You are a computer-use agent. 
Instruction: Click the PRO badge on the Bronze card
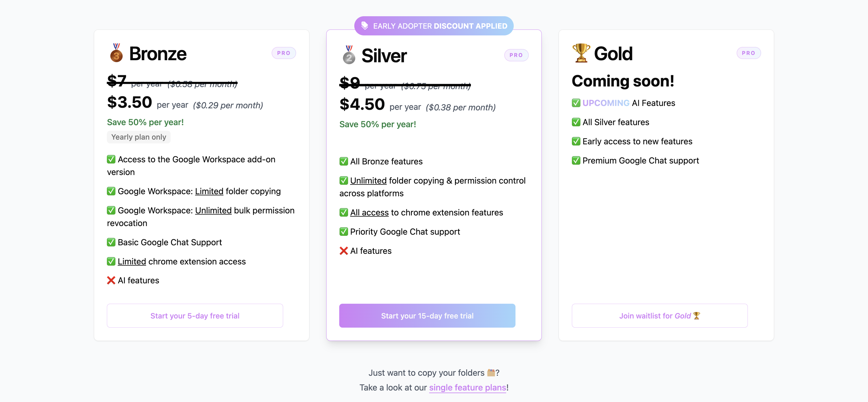[x=284, y=53]
